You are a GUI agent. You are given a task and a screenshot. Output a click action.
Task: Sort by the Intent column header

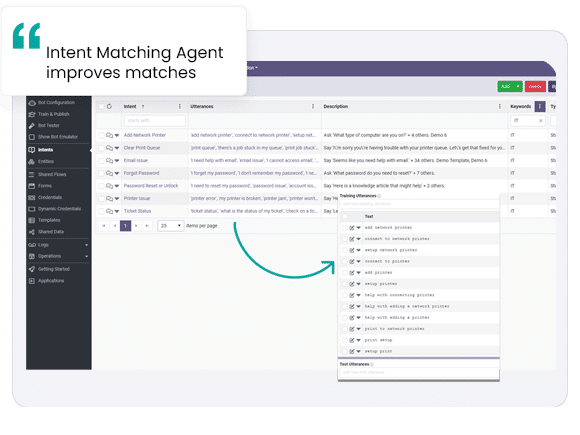pyautogui.click(x=130, y=107)
